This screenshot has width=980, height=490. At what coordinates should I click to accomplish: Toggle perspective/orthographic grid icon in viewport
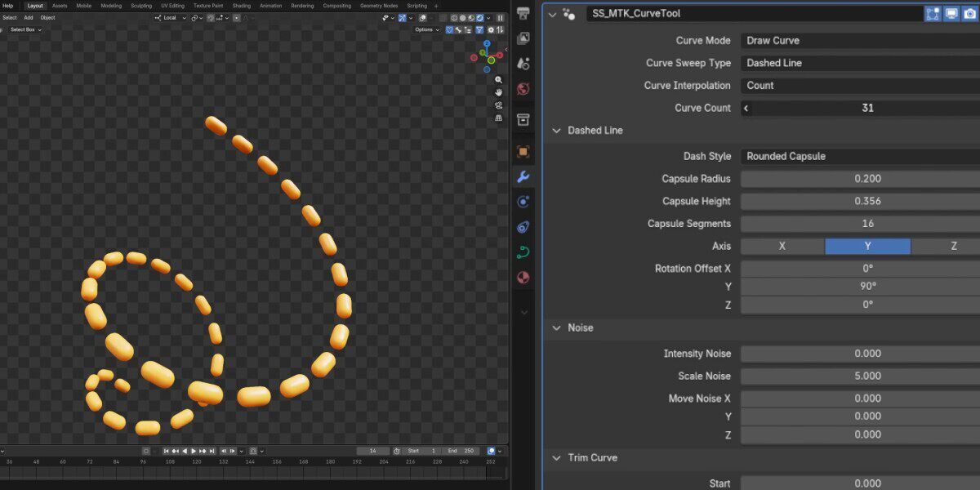pos(498,118)
